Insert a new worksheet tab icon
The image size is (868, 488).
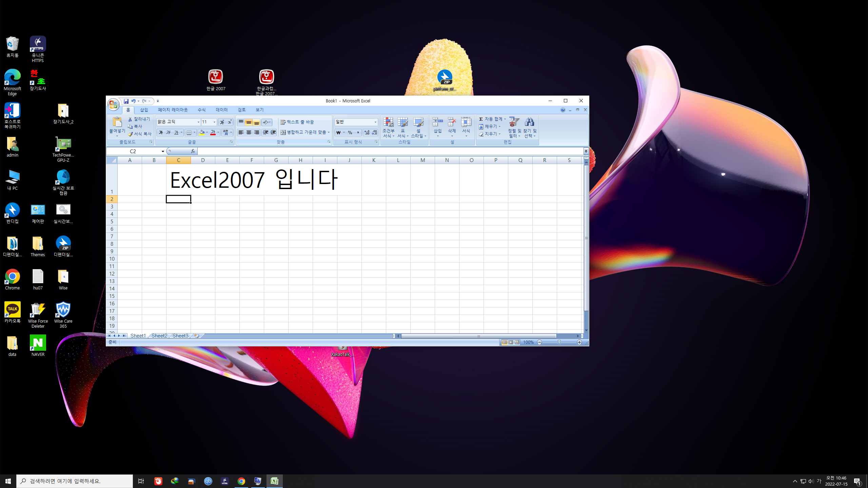[x=197, y=336]
